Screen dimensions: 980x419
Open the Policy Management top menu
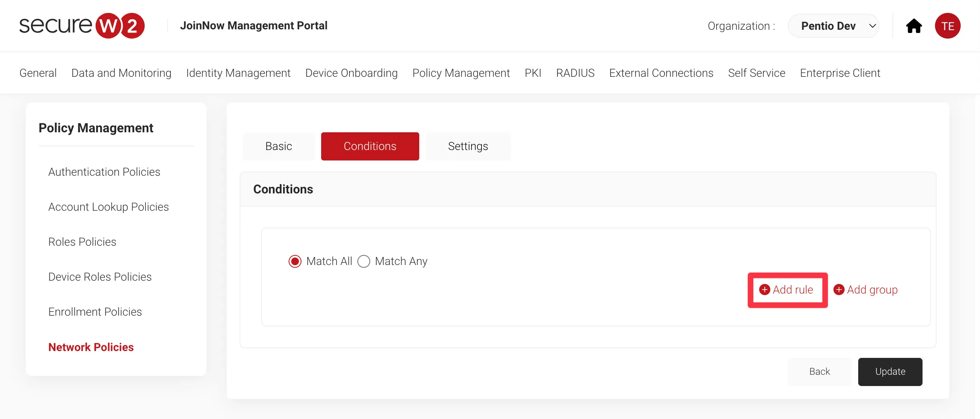(461, 73)
